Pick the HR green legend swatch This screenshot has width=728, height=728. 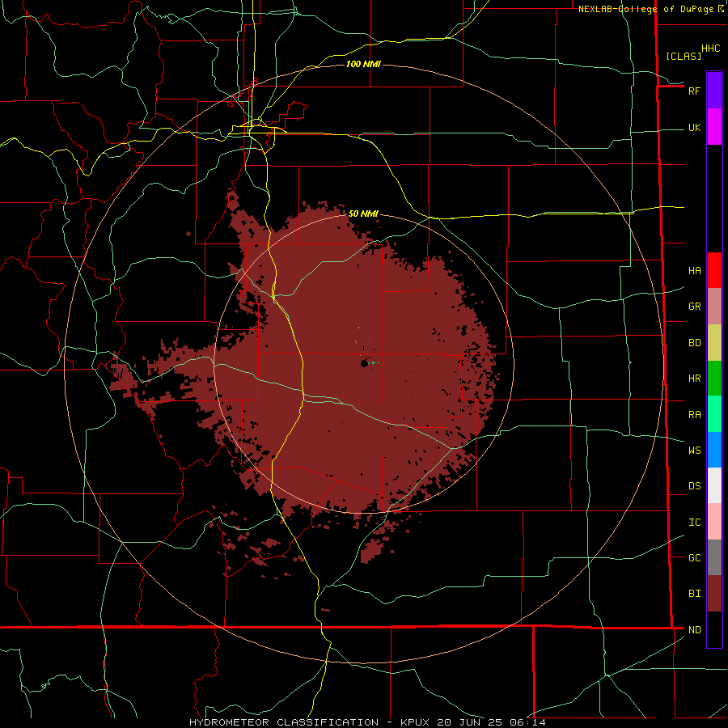coord(714,379)
